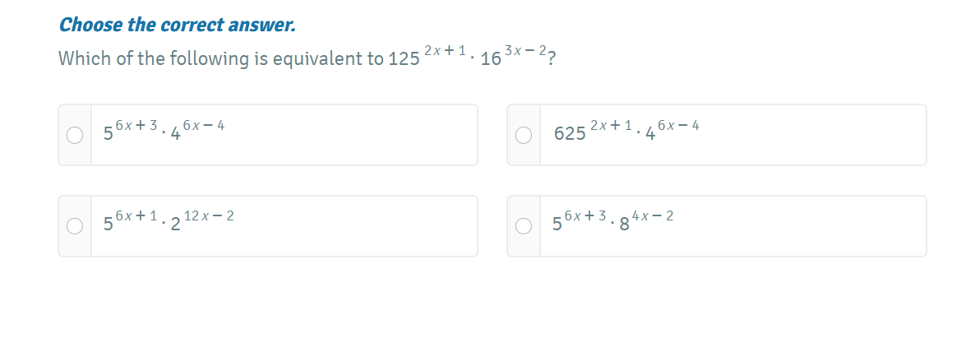
Task: Click the 8^(4x−2) factor in the fourth option
Action: (x=646, y=220)
